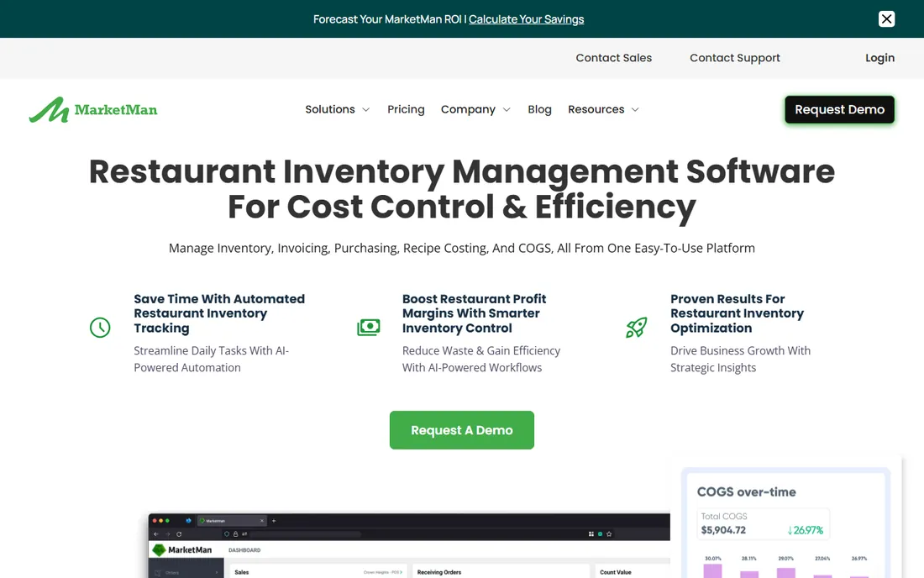The width and height of the screenshot is (924, 578).
Task: Expand the Resources dropdown chevron
Action: (x=635, y=110)
